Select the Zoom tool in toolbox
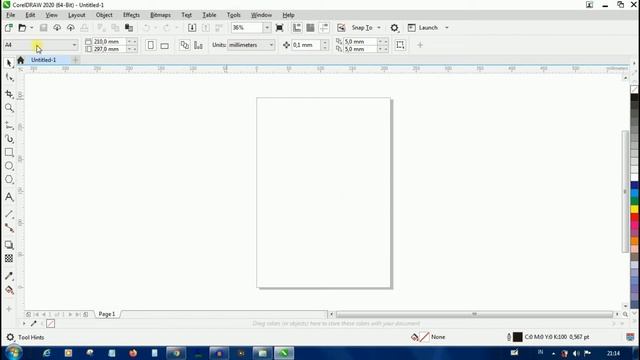Image resolution: width=640 pixels, height=360 pixels. [9, 108]
